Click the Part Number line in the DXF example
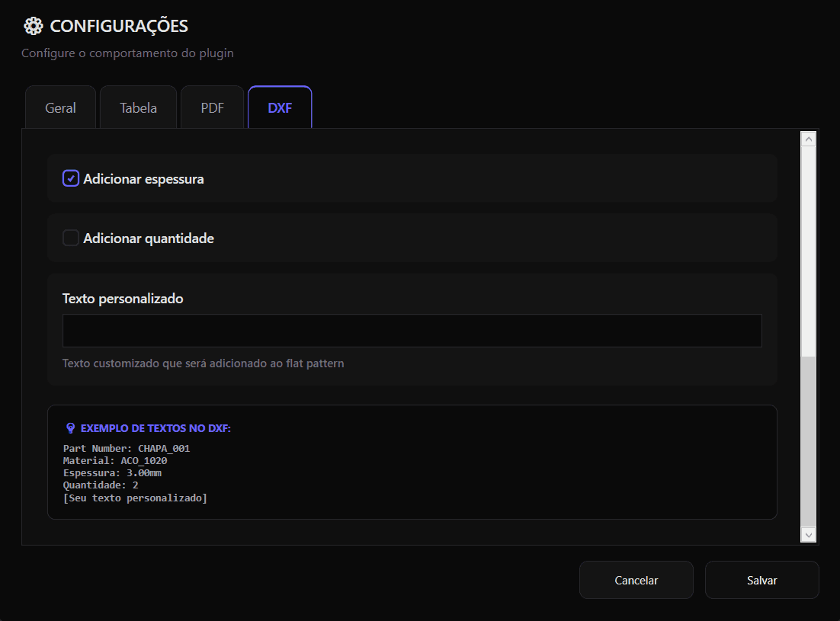840x621 pixels. coord(127,449)
